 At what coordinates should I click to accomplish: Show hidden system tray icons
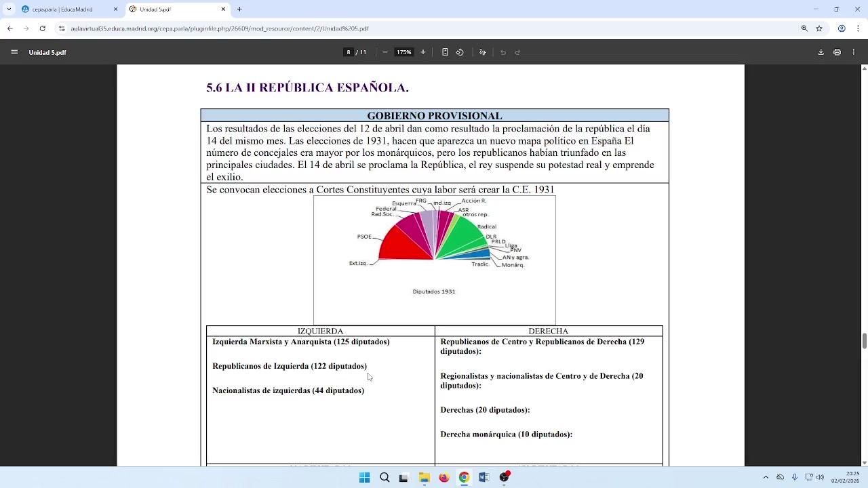[x=766, y=477]
